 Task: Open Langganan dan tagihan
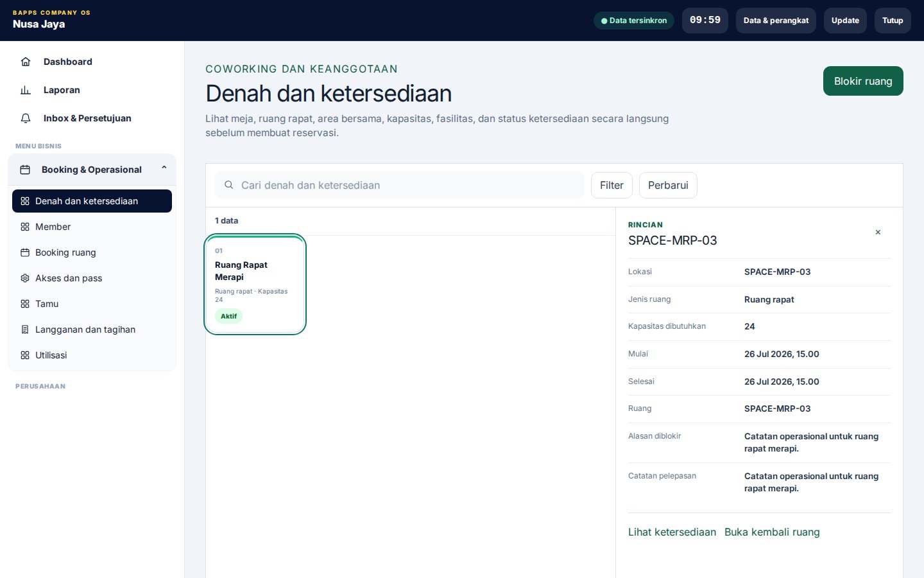[x=92, y=329]
